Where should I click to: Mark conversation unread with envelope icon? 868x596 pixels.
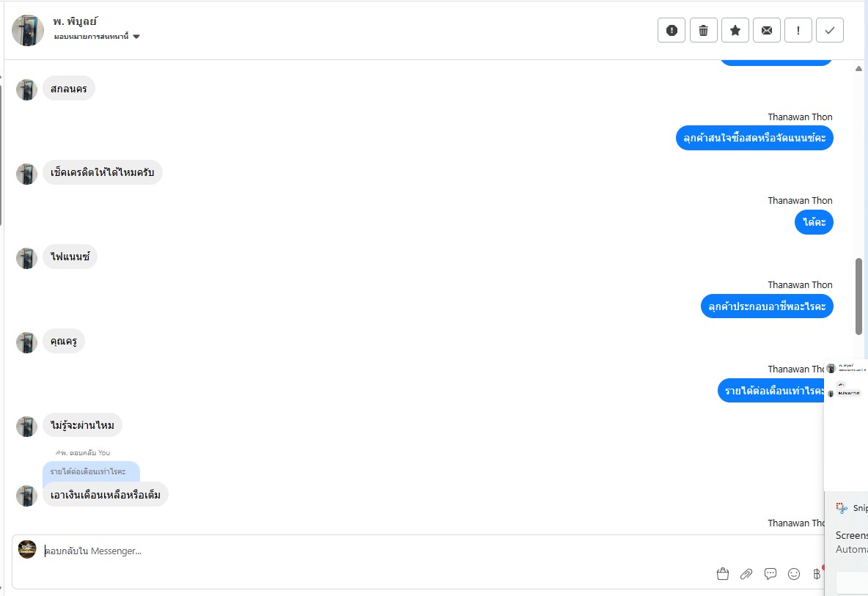coord(767,30)
